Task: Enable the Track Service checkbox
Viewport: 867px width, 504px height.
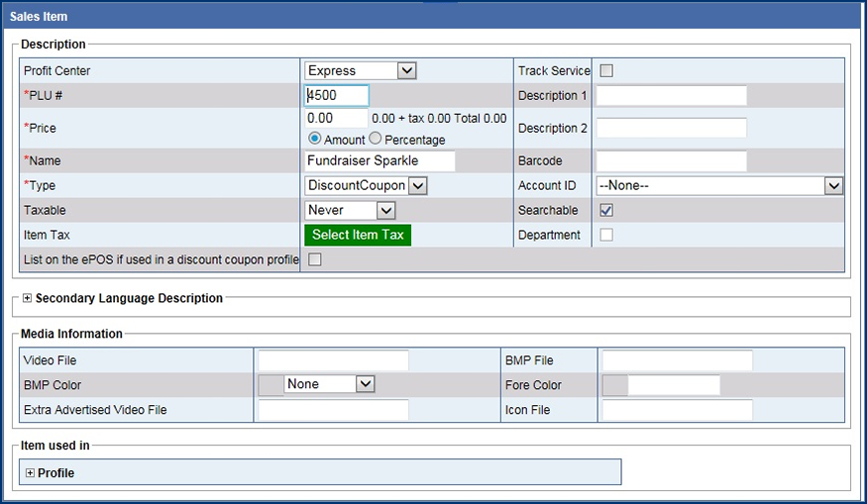Action: pyautogui.click(x=606, y=70)
